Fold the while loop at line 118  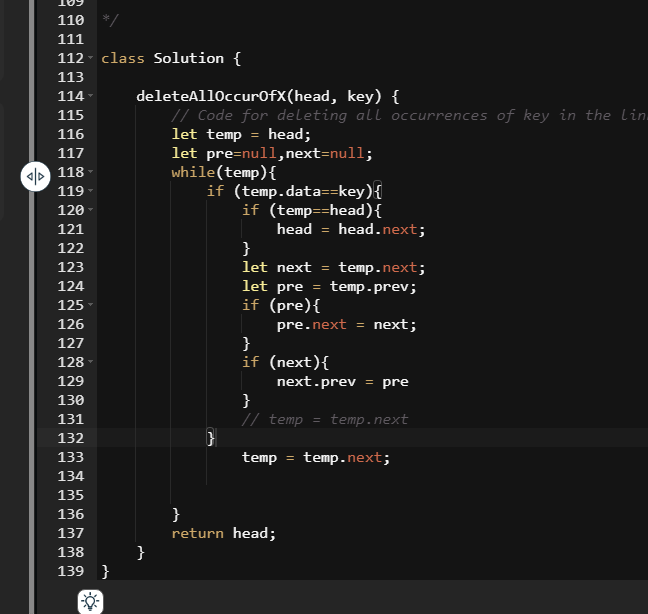pos(91,172)
